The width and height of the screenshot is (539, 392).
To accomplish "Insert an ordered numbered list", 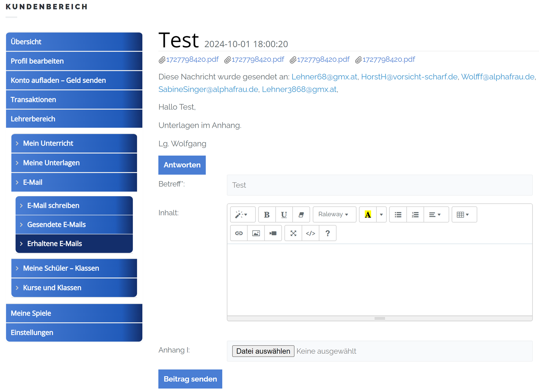I will (415, 215).
